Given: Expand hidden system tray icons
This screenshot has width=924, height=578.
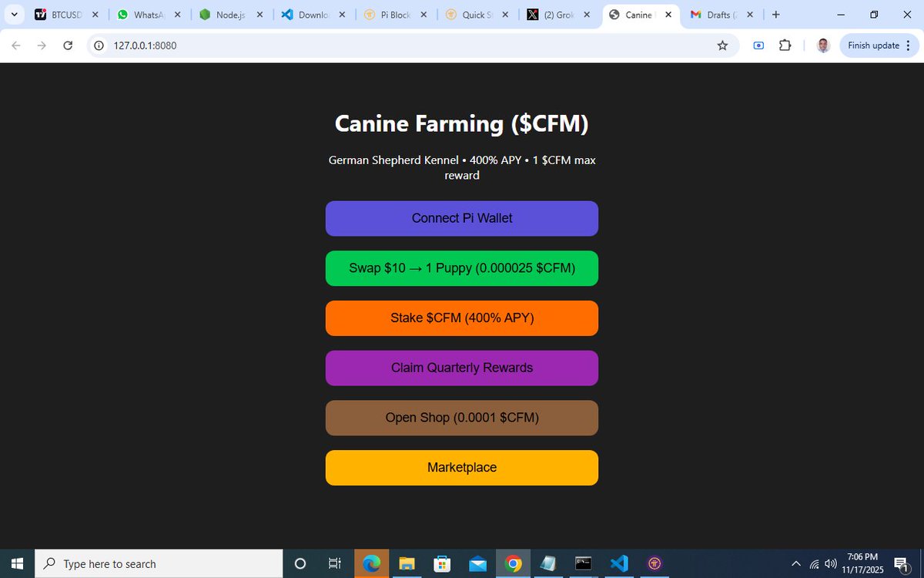Looking at the screenshot, I should pos(795,563).
